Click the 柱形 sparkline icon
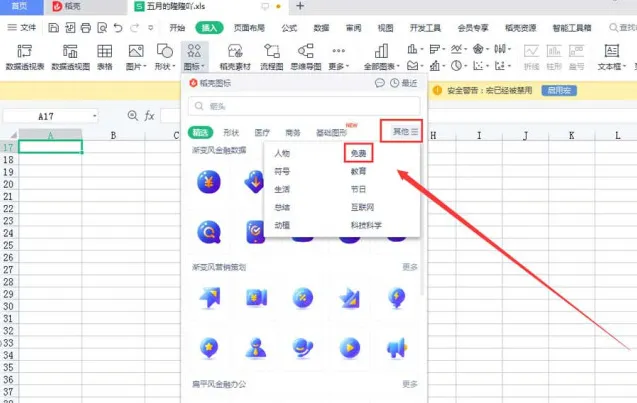Viewport: 637px width, 403px height. (x=554, y=57)
